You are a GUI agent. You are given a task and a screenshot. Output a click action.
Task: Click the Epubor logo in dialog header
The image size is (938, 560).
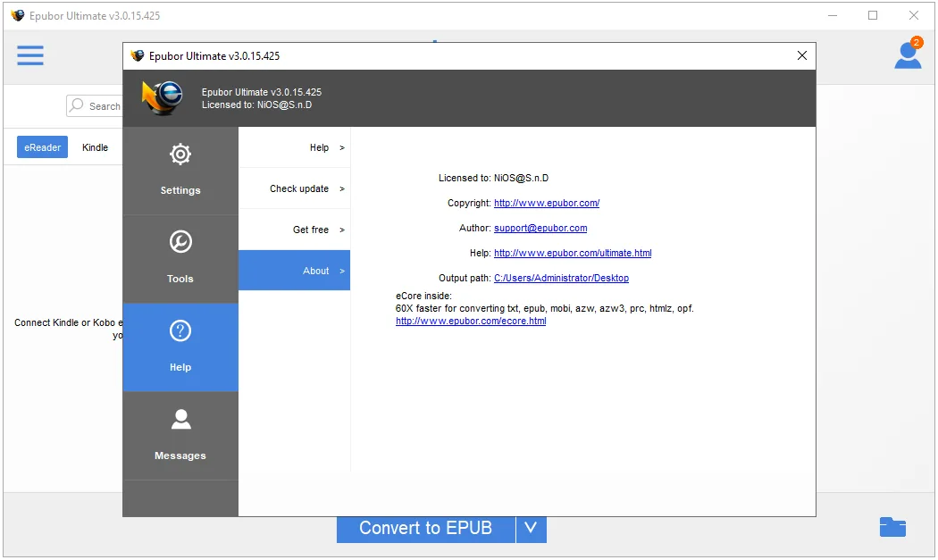(x=163, y=97)
